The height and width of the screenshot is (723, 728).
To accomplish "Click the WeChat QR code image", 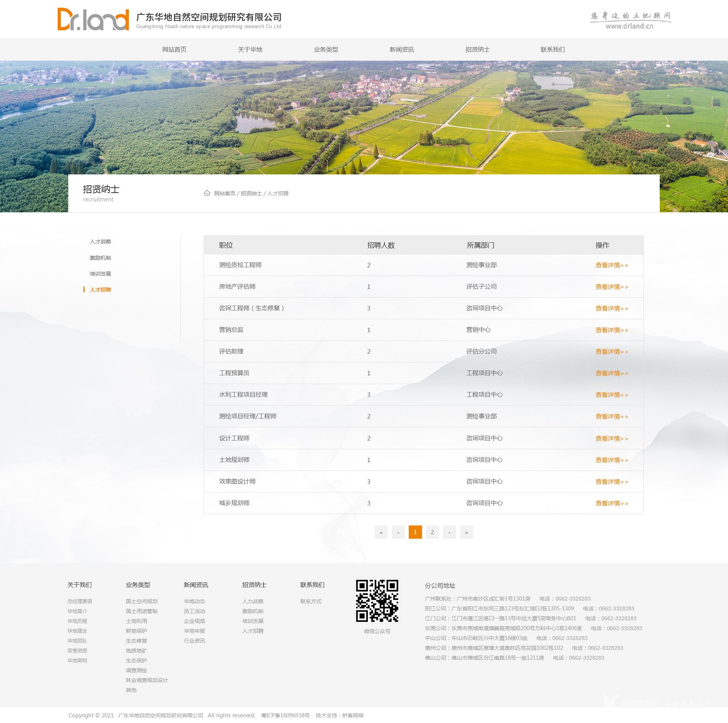I will (377, 601).
